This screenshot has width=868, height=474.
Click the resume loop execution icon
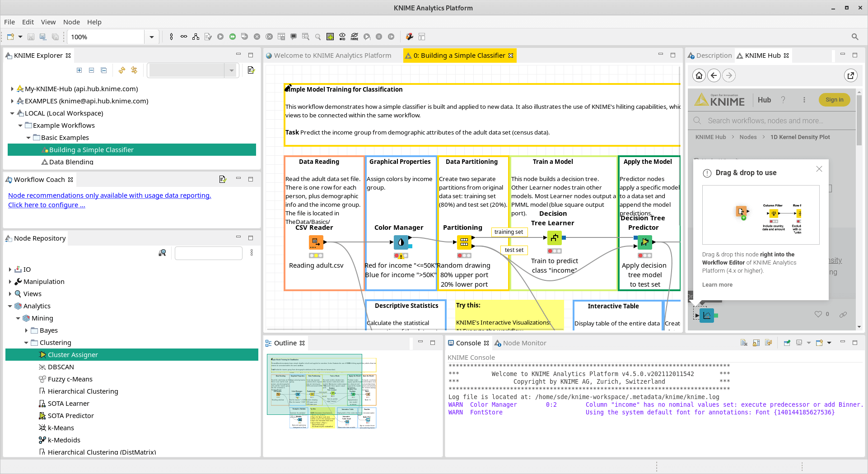391,37
